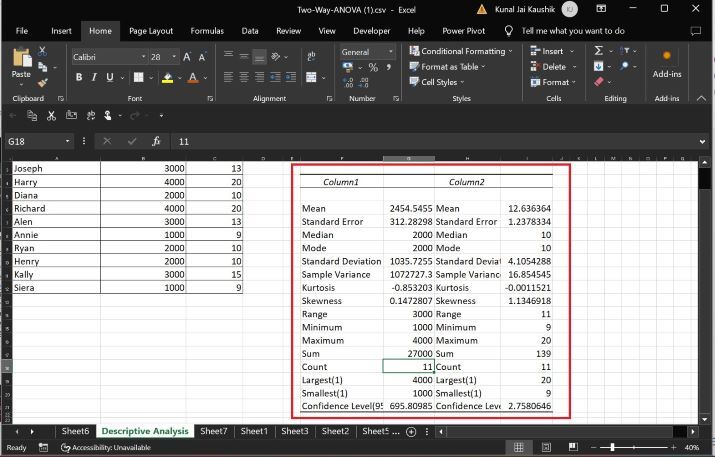715x457 pixels.
Task: Toggle Underline formatting
Action: (x=110, y=78)
